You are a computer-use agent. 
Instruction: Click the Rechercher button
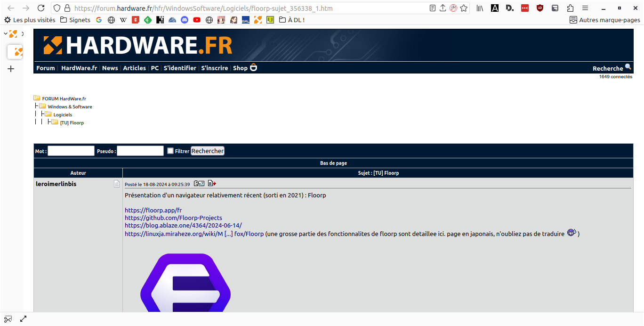208,151
